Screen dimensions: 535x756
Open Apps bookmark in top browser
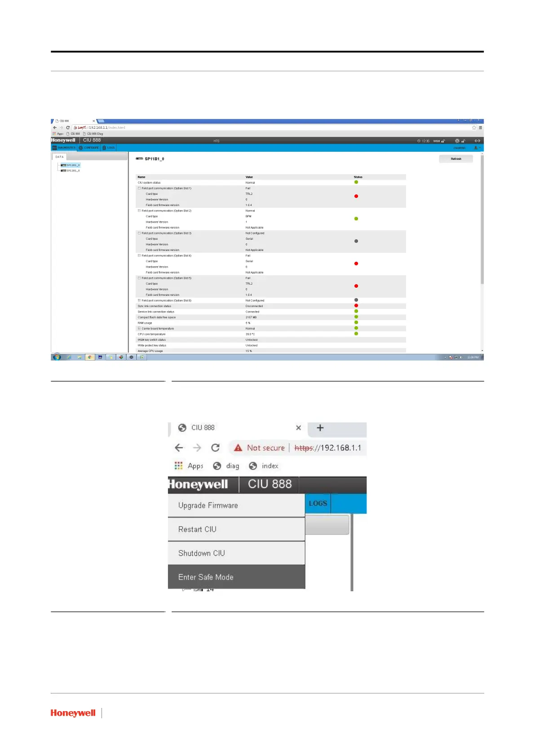click(x=58, y=134)
